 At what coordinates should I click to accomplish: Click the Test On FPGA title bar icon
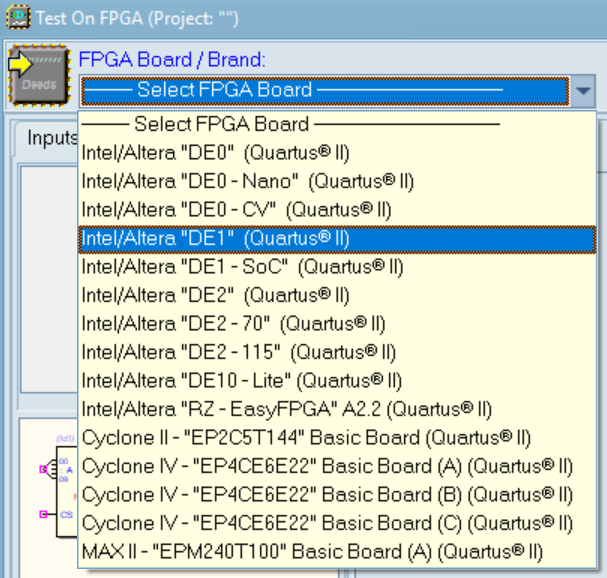(x=18, y=18)
